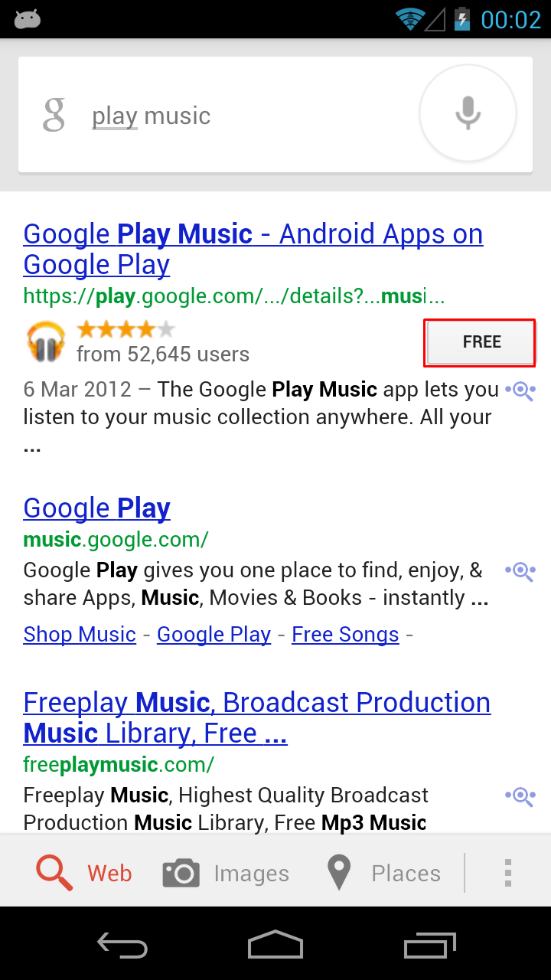Viewport: 551px width, 980px height.
Task: Open preview magnifier for Google Play result
Action: coord(520,571)
